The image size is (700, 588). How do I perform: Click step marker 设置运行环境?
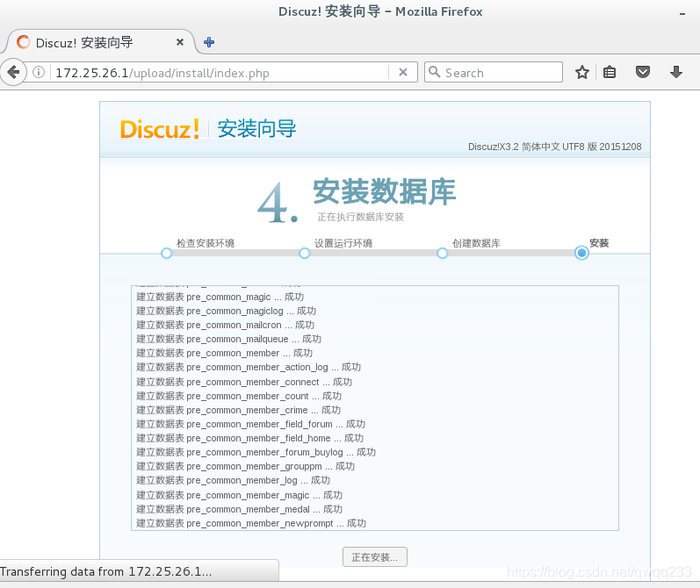coord(305,254)
